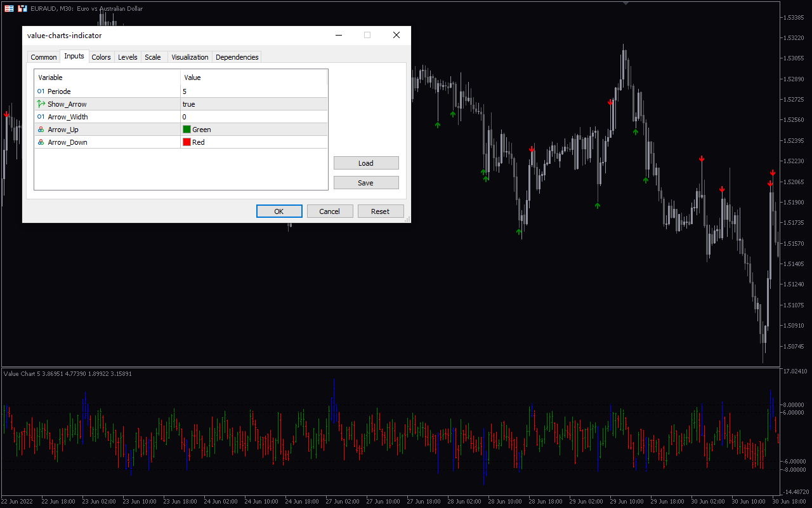This screenshot has width=812, height=508.
Task: Click the EURAUD, M30 chart title text
Action: pyautogui.click(x=87, y=8)
